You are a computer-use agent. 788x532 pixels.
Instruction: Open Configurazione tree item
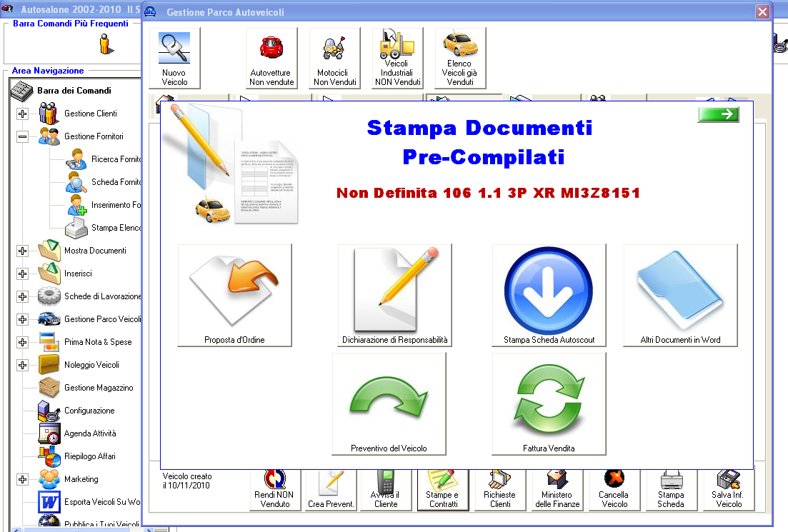click(89, 411)
